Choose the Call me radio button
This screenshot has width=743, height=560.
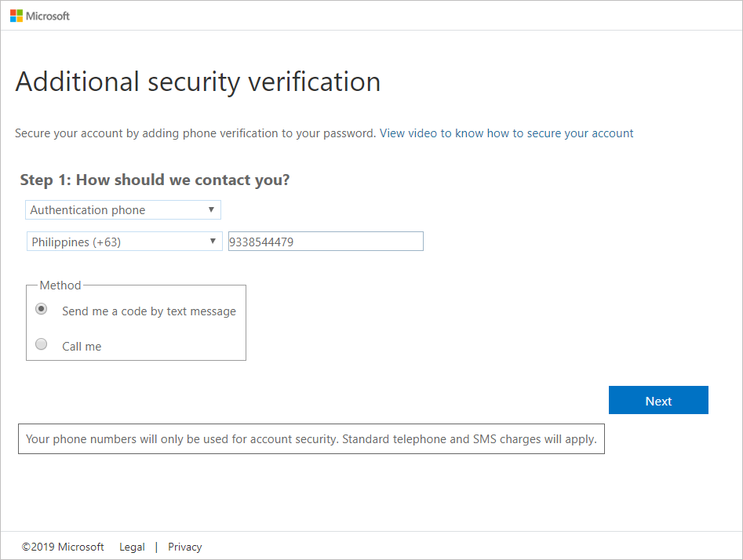[x=42, y=344]
